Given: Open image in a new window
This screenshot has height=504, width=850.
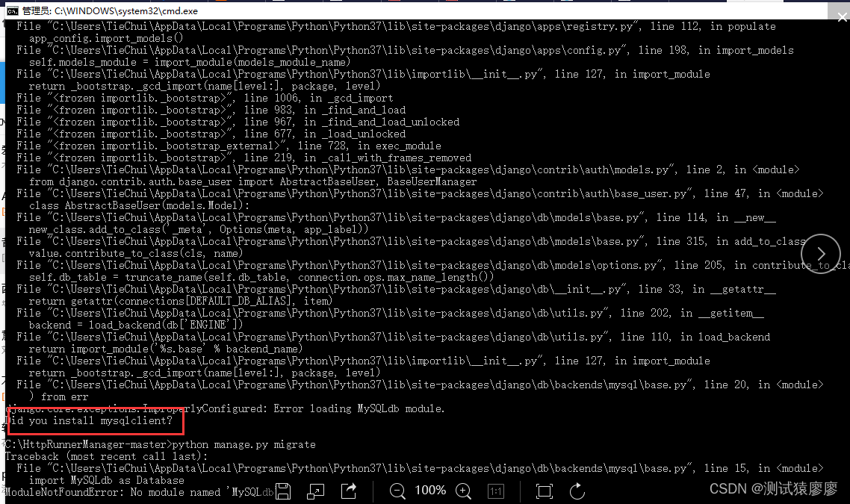Looking at the screenshot, I should (315, 491).
